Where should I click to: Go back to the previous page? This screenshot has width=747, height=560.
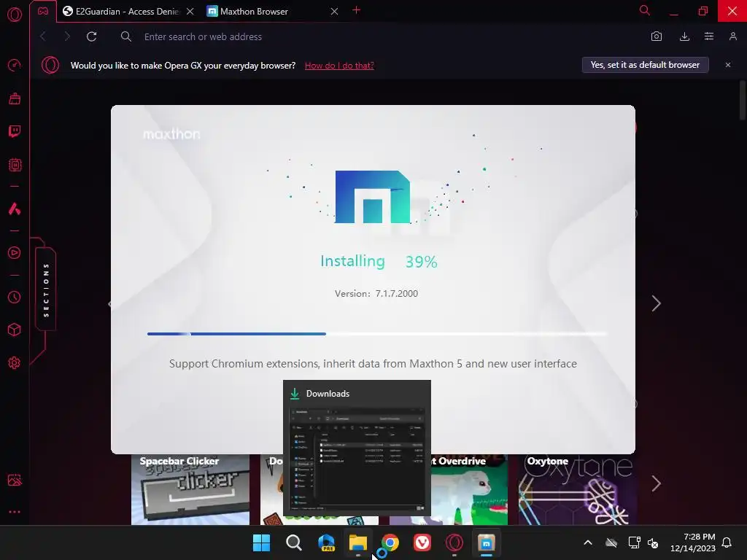point(43,36)
